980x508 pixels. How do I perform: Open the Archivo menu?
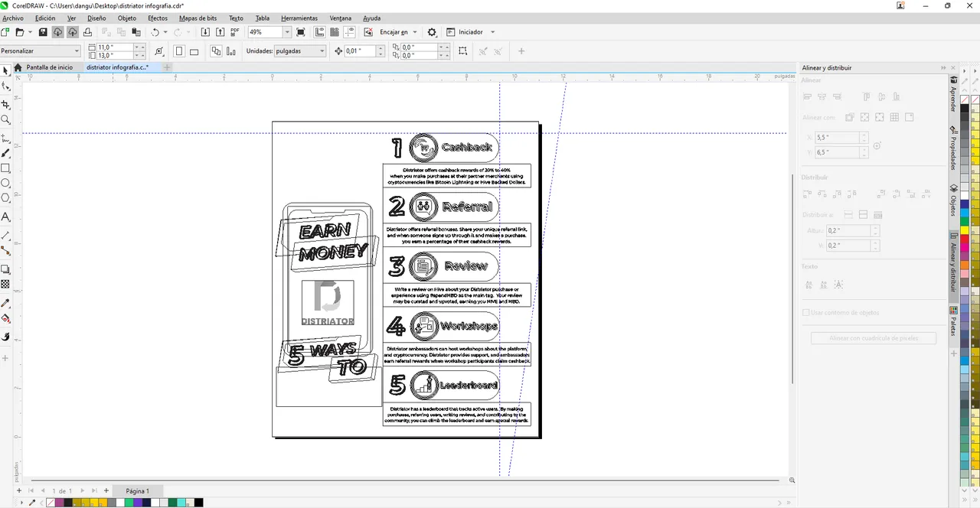[13, 18]
